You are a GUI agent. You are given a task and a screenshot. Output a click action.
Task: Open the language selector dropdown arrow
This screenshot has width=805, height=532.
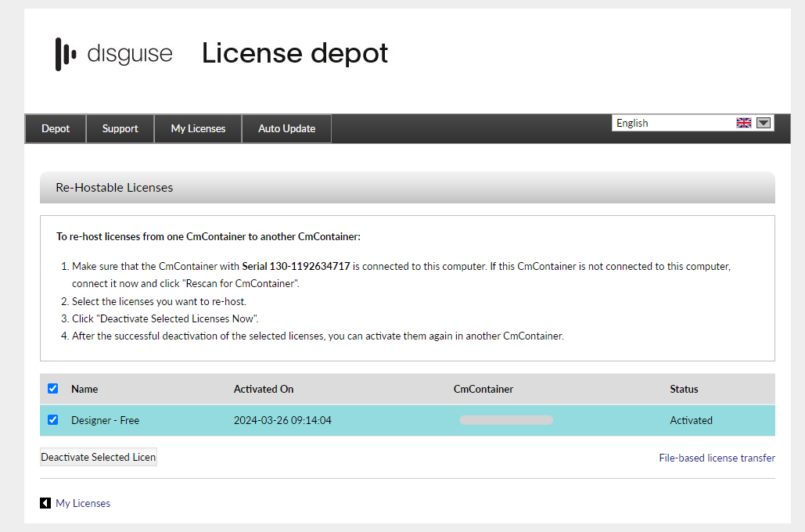762,123
